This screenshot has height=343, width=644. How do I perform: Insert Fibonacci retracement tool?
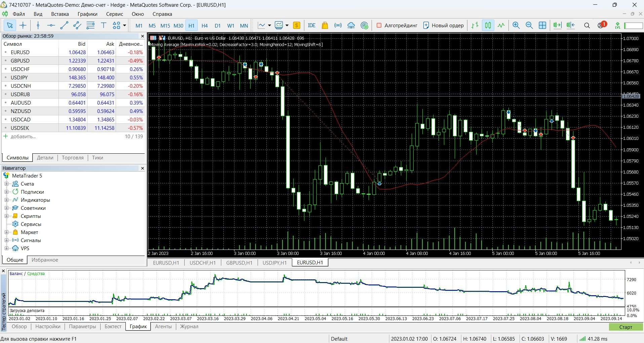[x=90, y=25]
